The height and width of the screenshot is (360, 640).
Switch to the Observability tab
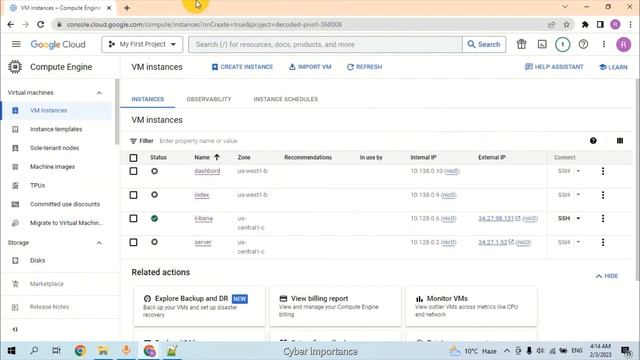(209, 99)
